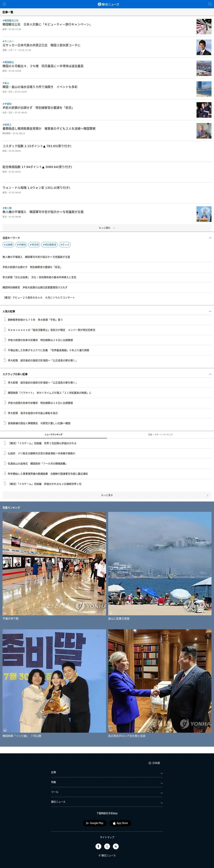This screenshot has height=868, width=214.
Task: Open scrapped article about Parasite film
Action: coord(49,392)
